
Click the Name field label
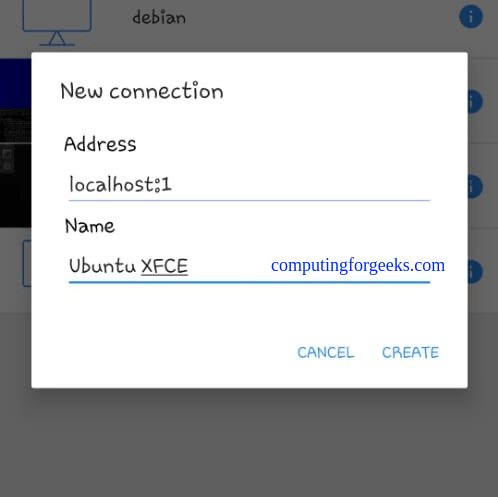[x=90, y=226]
